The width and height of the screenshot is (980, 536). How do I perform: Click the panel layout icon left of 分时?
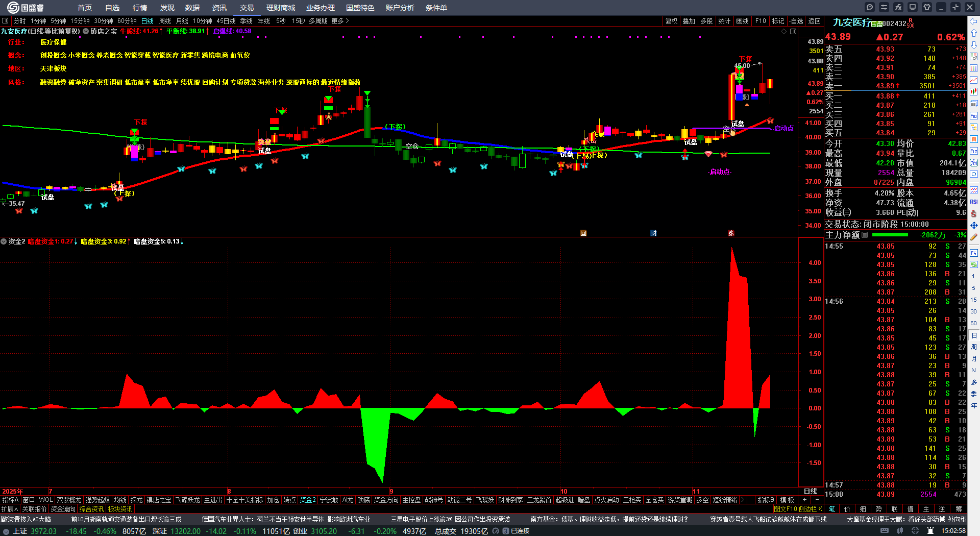pyautogui.click(x=5, y=21)
